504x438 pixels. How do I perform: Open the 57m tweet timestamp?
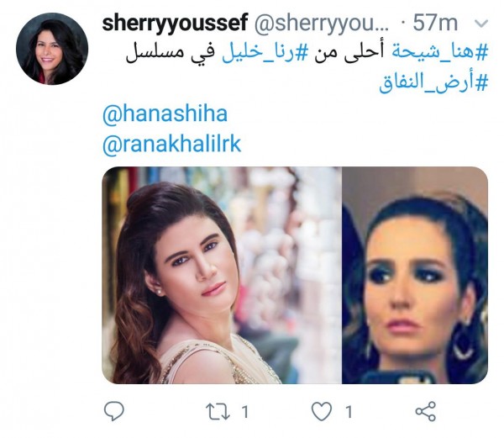point(435,24)
